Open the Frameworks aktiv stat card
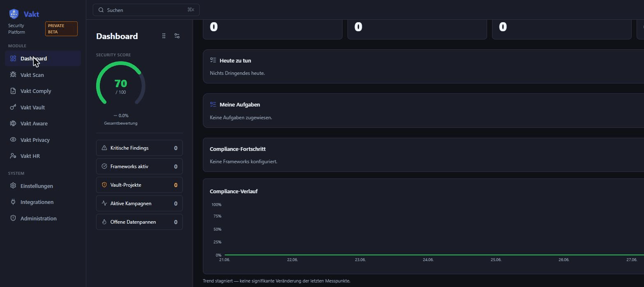The height and width of the screenshot is (287, 644). pyautogui.click(x=139, y=167)
